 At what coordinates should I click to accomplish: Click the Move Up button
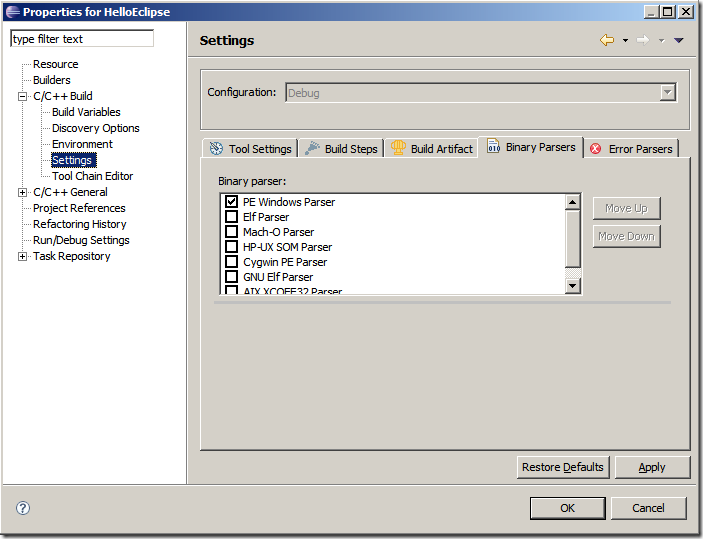[626, 208]
